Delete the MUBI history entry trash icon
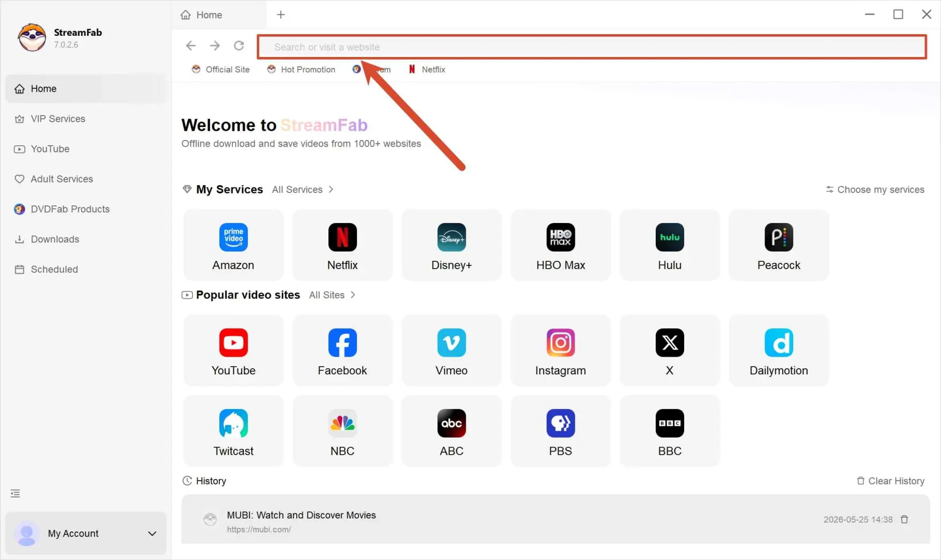Screen dimensions: 941x560 tap(904, 519)
